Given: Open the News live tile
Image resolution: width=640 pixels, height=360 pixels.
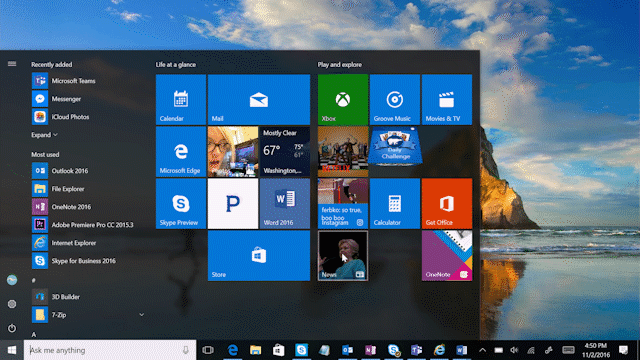Looking at the screenshot, I should (343, 256).
